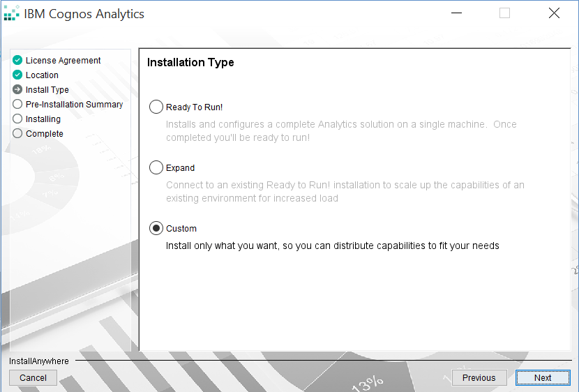
Task: Click the 'Install only what you want' description
Action: [332, 246]
